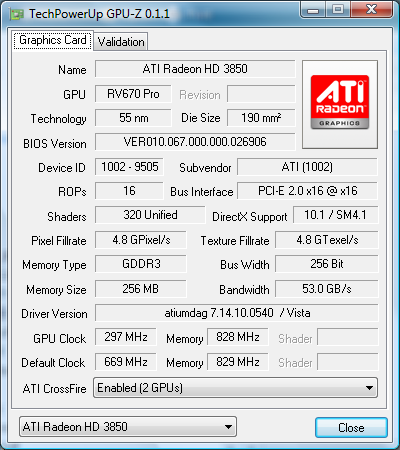Viewport: 400px width, 450px height.
Task: Minimize the GPU-Z window
Action: (x=313, y=10)
